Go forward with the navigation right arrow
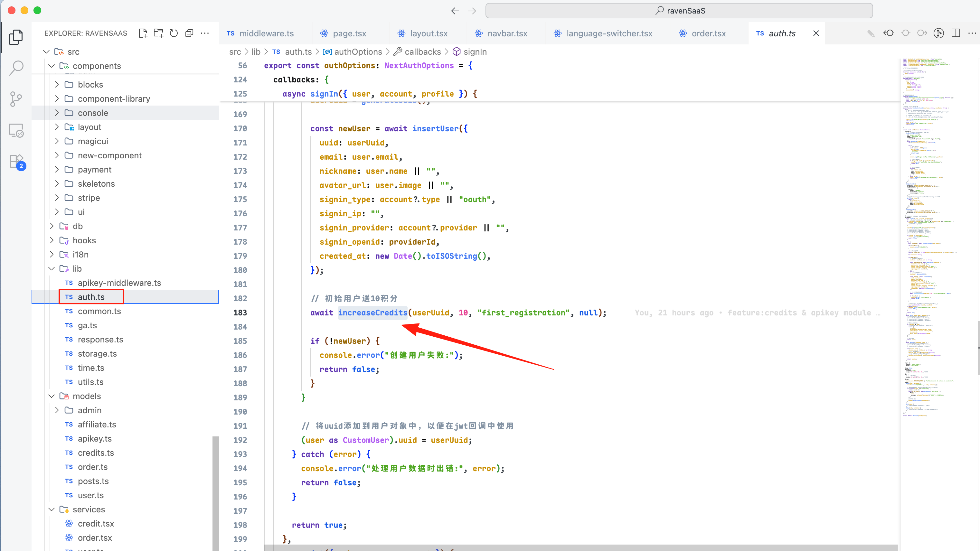The height and width of the screenshot is (551, 980). tap(472, 11)
